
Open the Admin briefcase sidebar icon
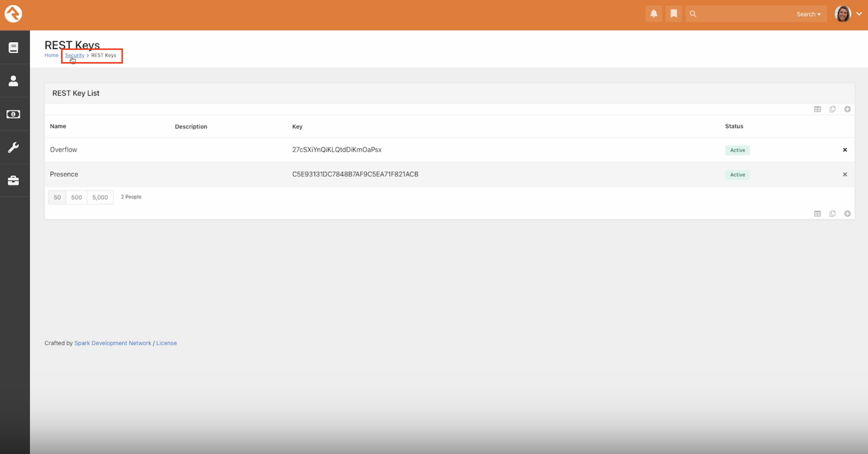coord(13,181)
